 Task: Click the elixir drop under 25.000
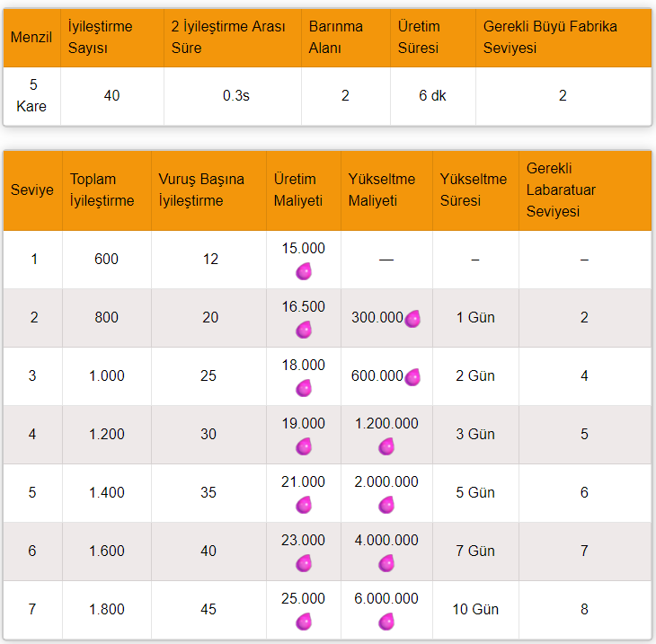pyautogui.click(x=304, y=622)
